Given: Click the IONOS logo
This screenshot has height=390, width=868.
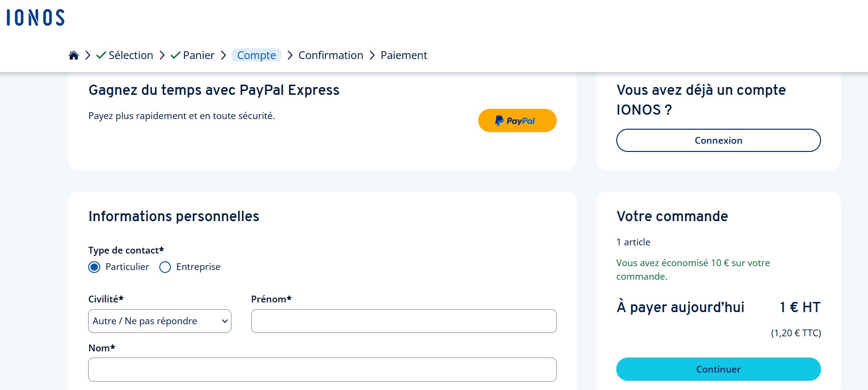Looking at the screenshot, I should point(35,18).
